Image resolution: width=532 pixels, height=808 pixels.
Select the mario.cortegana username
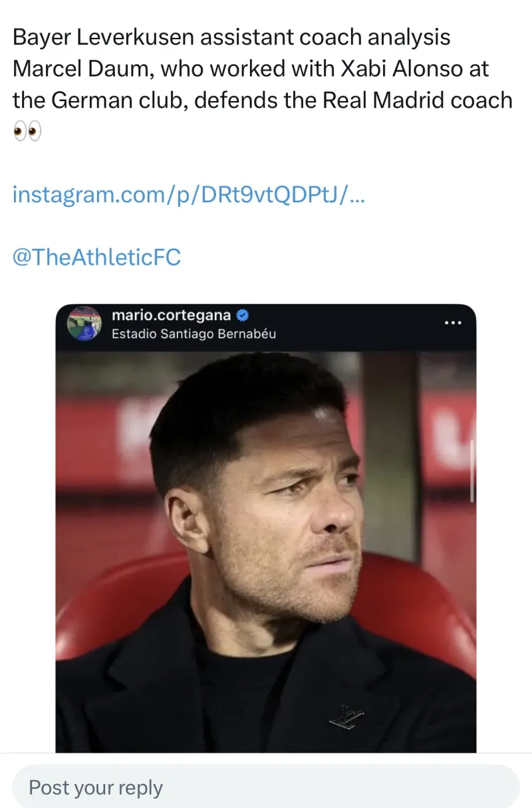pyautogui.click(x=171, y=315)
